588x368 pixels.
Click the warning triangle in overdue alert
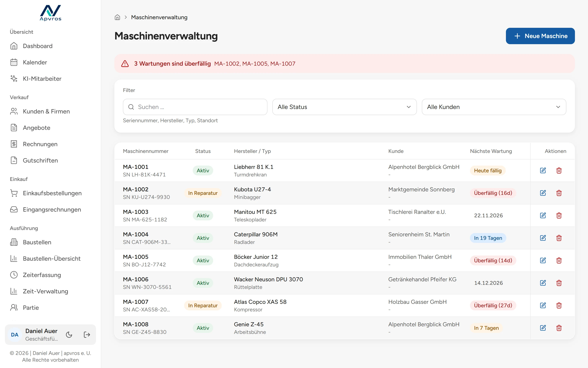pyautogui.click(x=125, y=64)
